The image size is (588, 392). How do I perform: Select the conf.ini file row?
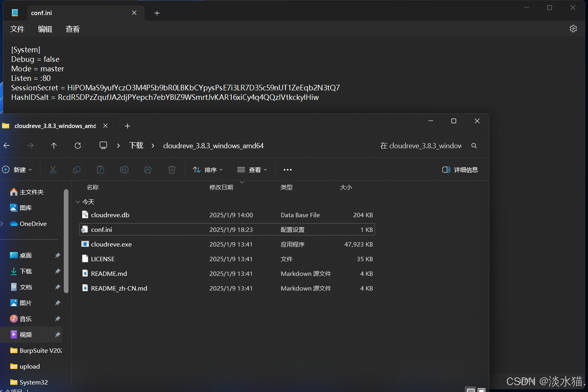pyautogui.click(x=227, y=229)
